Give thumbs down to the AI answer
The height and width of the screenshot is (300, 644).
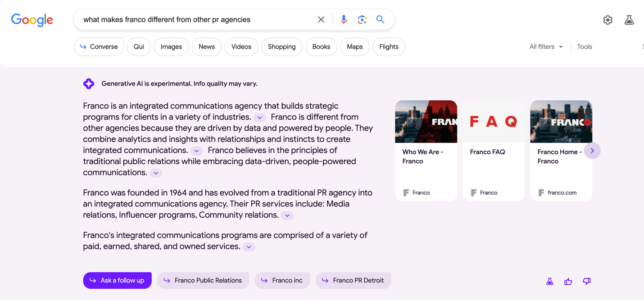587,281
